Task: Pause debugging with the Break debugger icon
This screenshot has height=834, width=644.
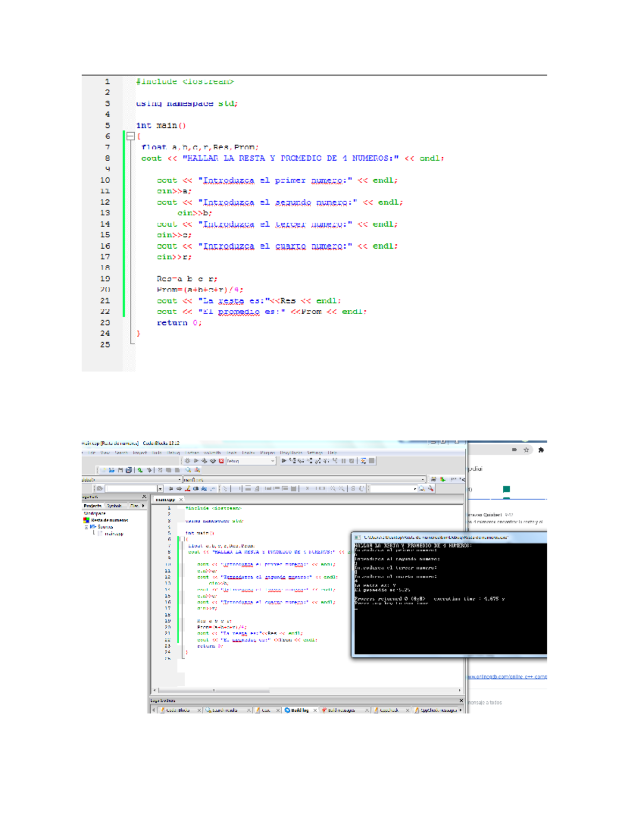Action: [x=343, y=460]
